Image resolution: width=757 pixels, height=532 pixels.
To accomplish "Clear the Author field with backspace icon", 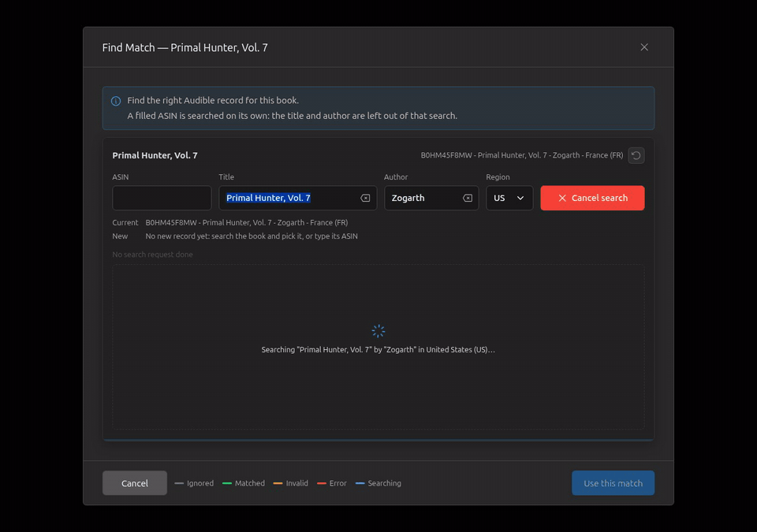I will tap(468, 198).
